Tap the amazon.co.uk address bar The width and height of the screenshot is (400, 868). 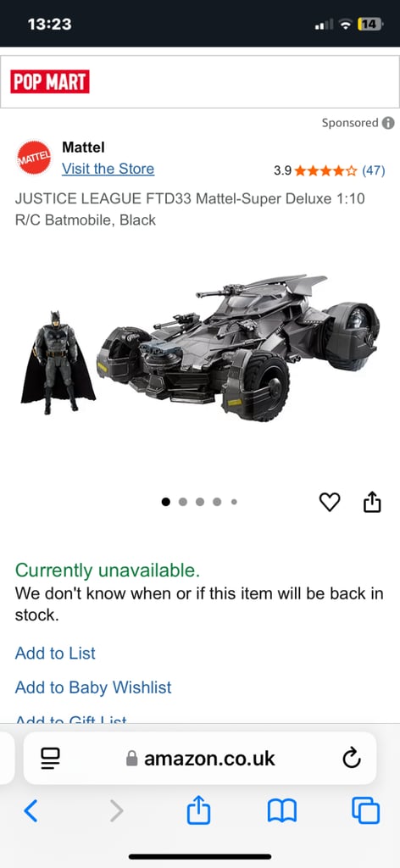pyautogui.click(x=200, y=759)
